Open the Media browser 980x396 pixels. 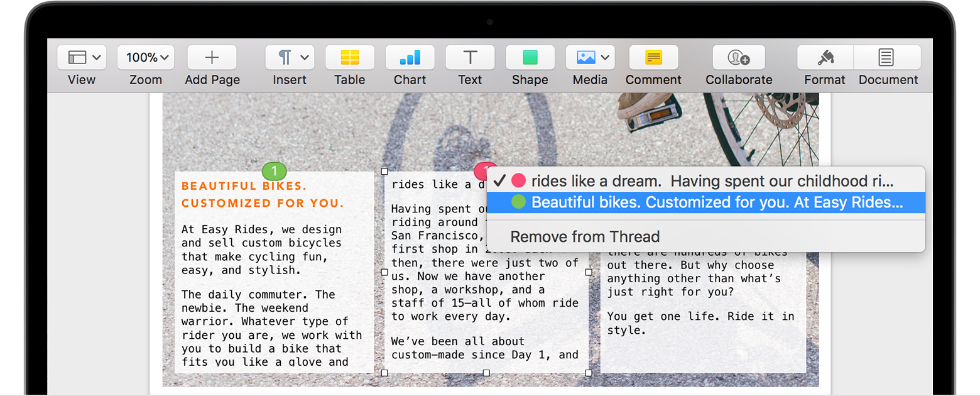[x=585, y=57]
